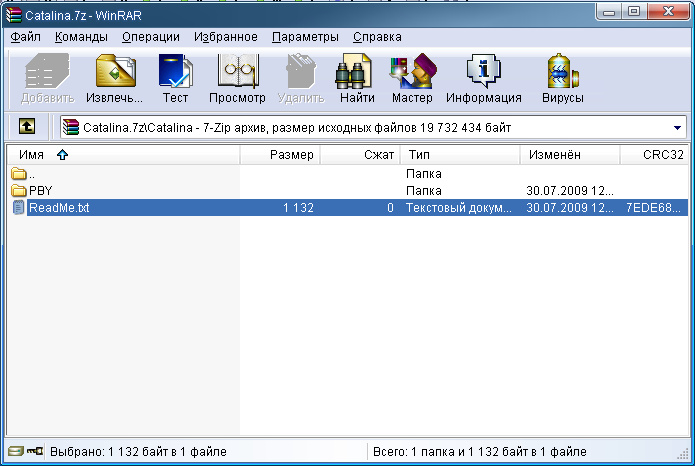
Task: Maximize the WinRAR window
Action: tap(634, 12)
